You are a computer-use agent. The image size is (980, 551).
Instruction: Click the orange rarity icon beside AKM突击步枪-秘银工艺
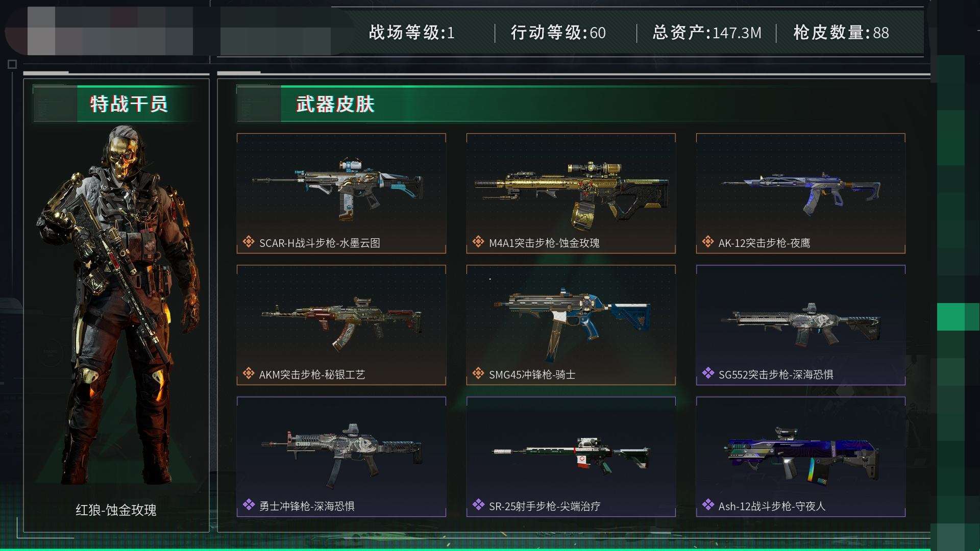(249, 373)
